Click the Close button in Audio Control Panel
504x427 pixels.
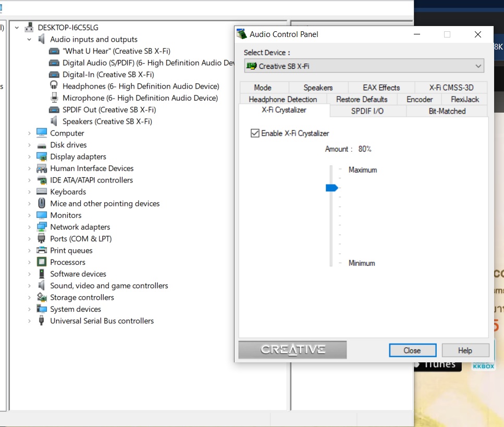click(412, 350)
